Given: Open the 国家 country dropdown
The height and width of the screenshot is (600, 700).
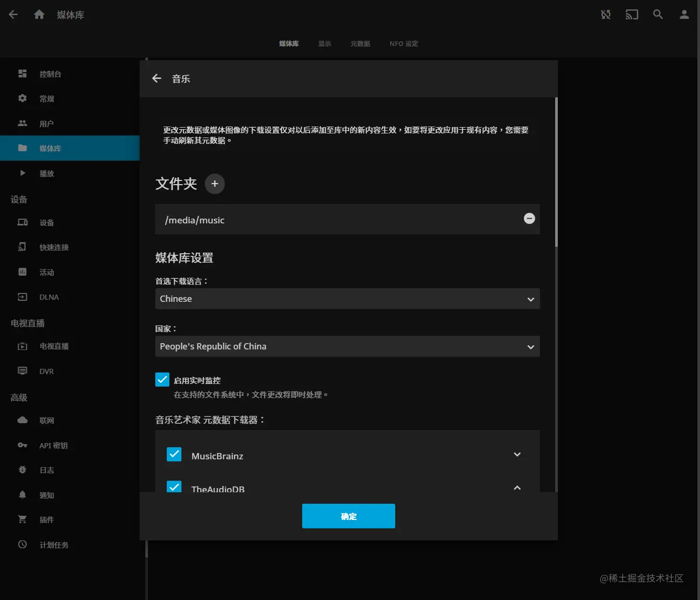Looking at the screenshot, I should pos(347,346).
